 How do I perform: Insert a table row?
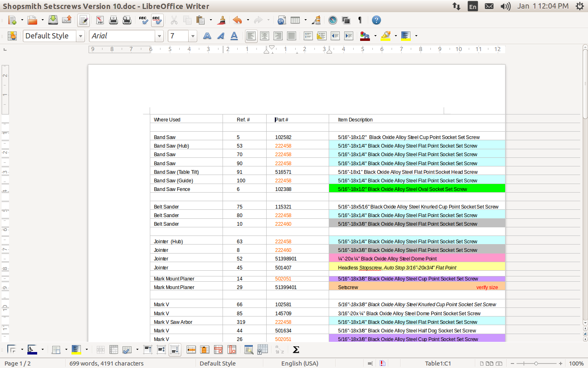point(191,350)
